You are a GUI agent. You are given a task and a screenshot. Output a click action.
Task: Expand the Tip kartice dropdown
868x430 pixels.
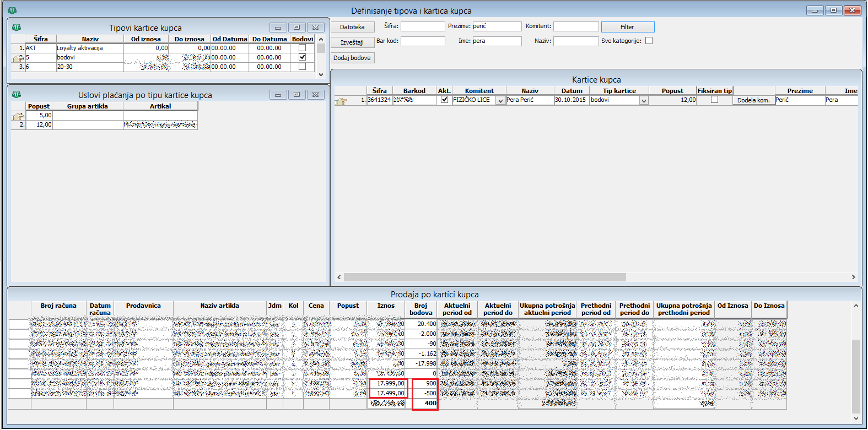[x=644, y=101]
